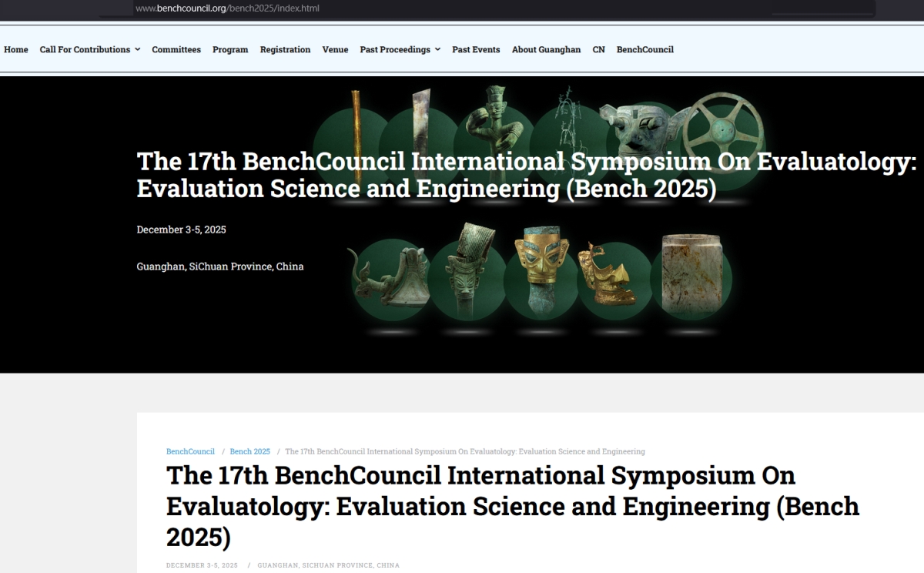
Task: Expand the Call For Contributions dropdown
Action: point(89,49)
